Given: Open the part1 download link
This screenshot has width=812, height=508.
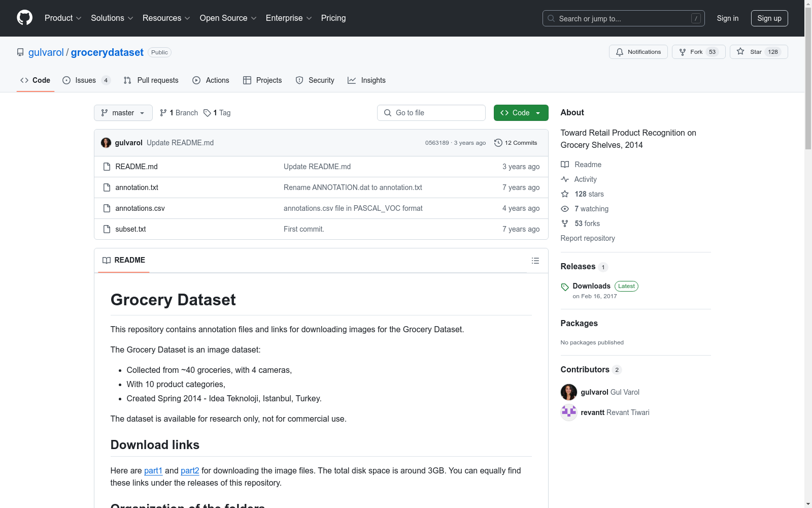Looking at the screenshot, I should click(153, 470).
